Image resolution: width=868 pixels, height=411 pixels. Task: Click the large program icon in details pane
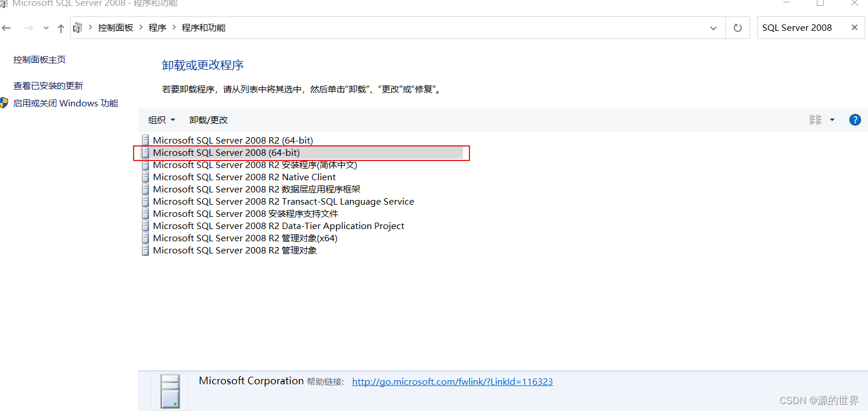click(170, 391)
